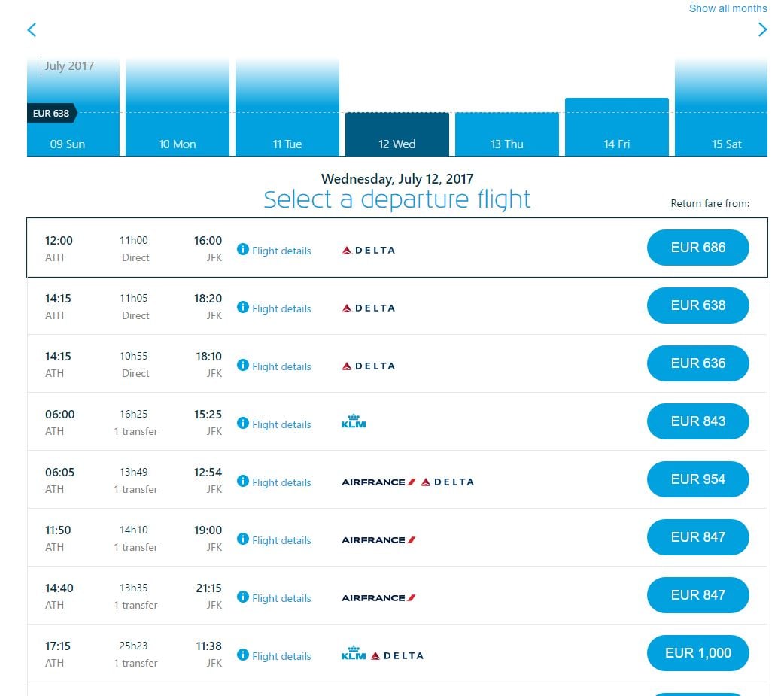Open Flight details for 06:05 departure
The width and height of the screenshot is (784, 696).
pos(281,482)
